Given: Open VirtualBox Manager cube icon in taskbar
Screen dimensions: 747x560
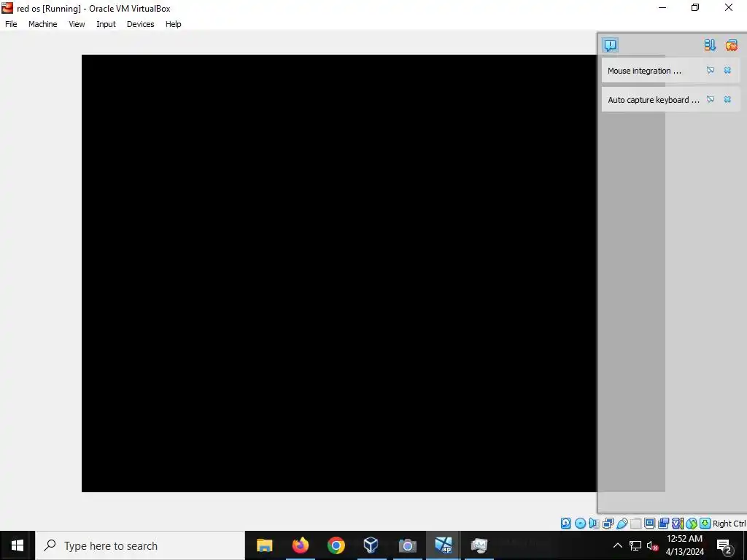Looking at the screenshot, I should pyautogui.click(x=371, y=545).
